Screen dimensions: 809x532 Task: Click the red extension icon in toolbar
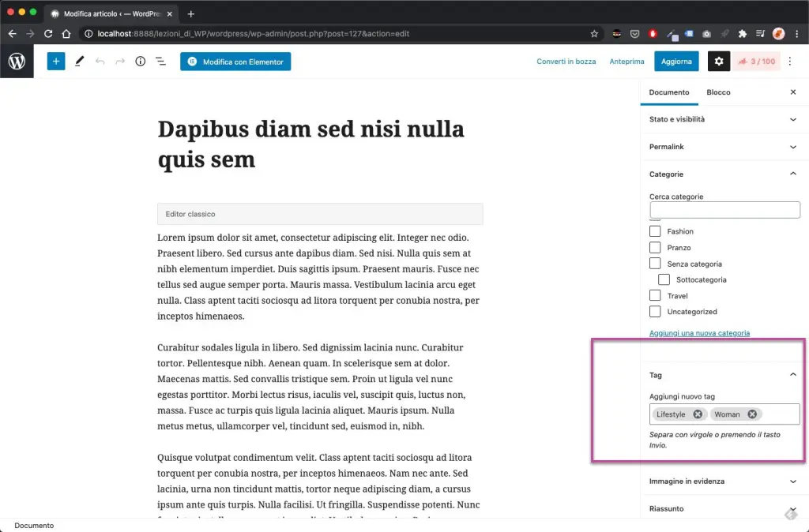coord(653,33)
